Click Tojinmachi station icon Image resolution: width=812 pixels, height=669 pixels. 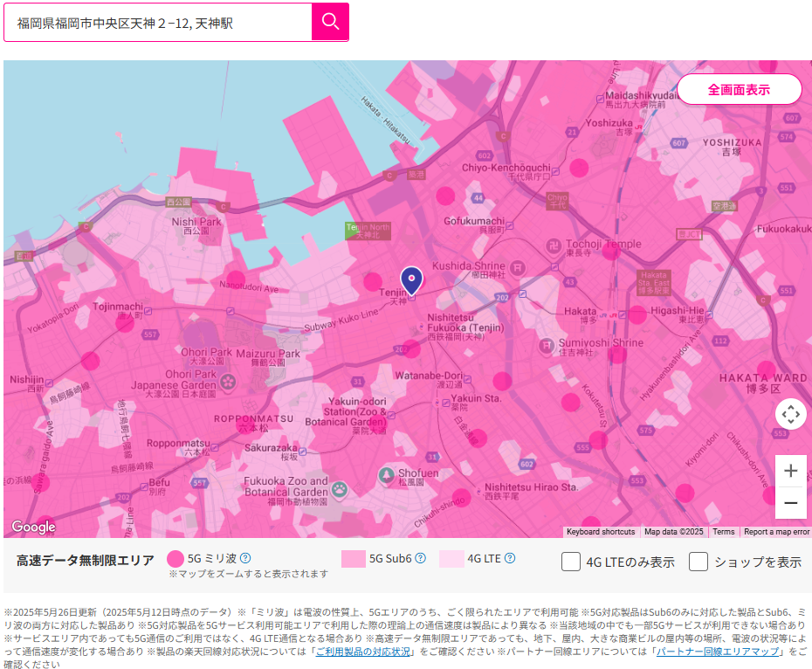coord(148,311)
